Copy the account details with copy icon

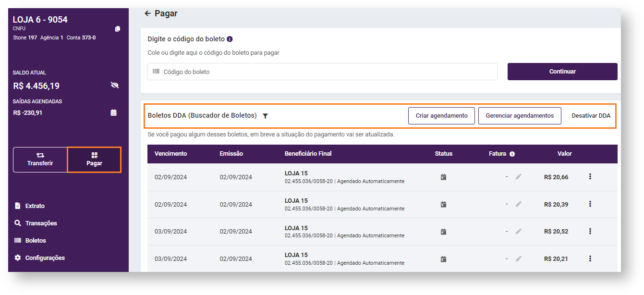(x=118, y=29)
